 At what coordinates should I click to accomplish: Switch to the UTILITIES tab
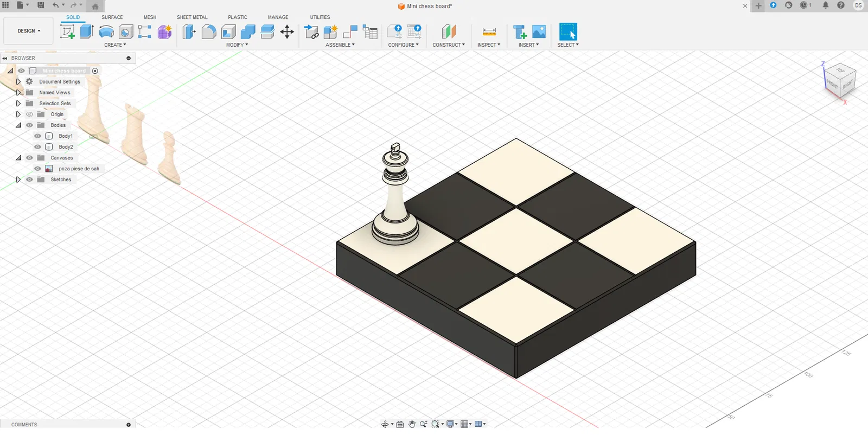click(320, 17)
